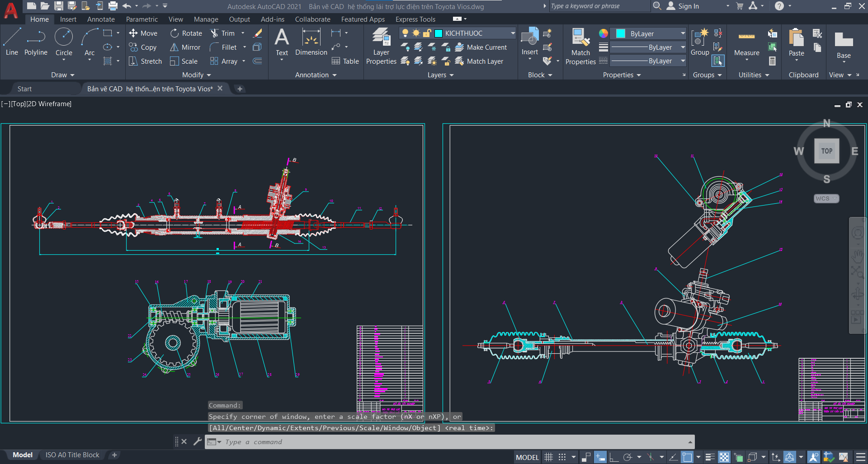Activate the Fillet command
This screenshot has height=464, width=868.
[223, 47]
